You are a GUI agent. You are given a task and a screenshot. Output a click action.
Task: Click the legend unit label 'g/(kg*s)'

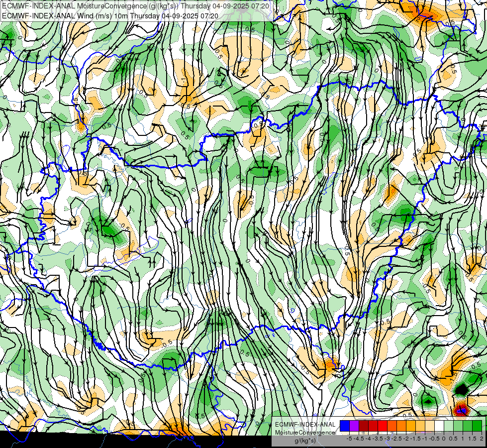(305, 441)
